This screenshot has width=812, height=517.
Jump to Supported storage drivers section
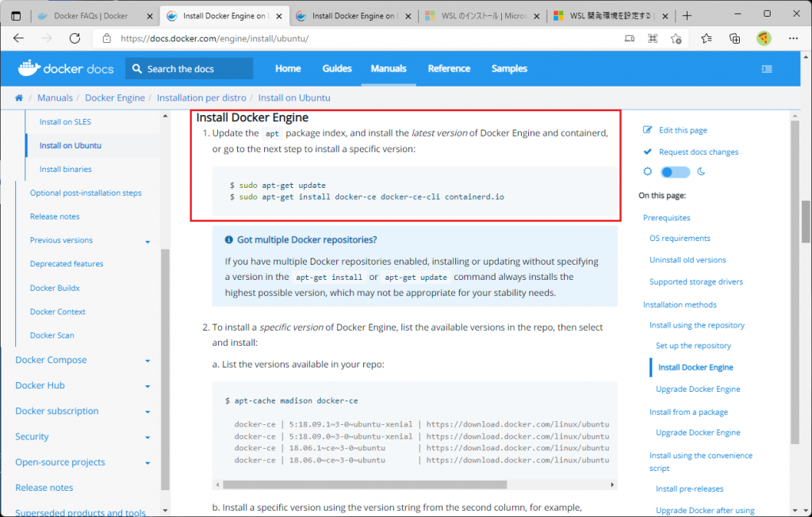[x=696, y=281]
